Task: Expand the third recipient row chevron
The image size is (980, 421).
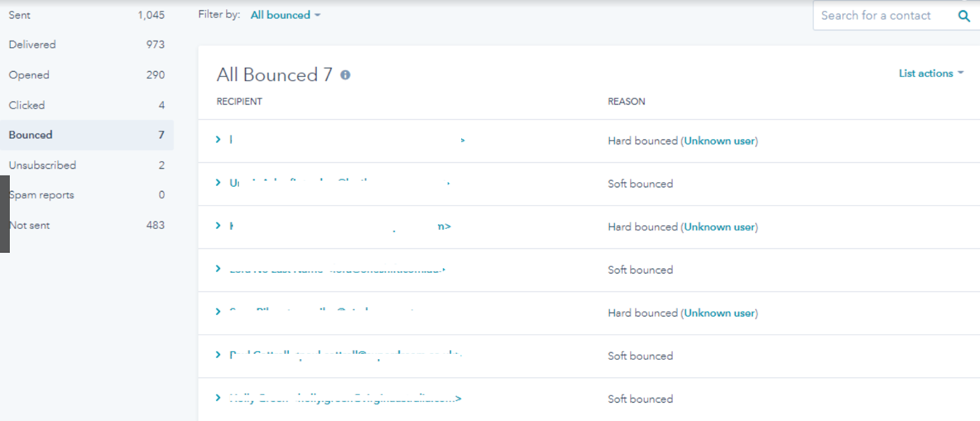Action: 218,226
